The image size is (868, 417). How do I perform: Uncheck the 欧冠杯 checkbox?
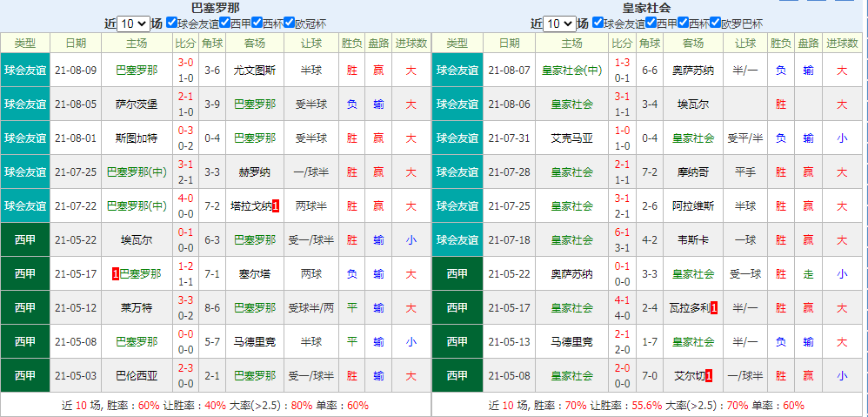pos(289,23)
